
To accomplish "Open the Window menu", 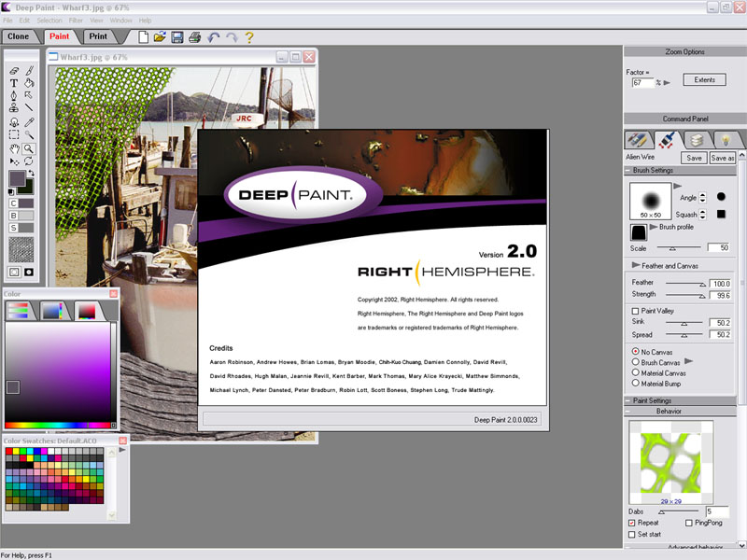I will tap(121, 21).
